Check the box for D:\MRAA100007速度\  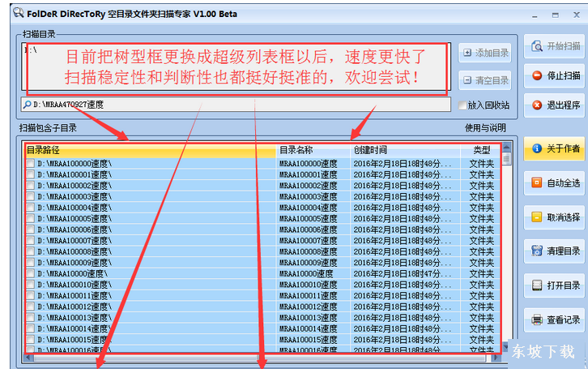pos(31,240)
